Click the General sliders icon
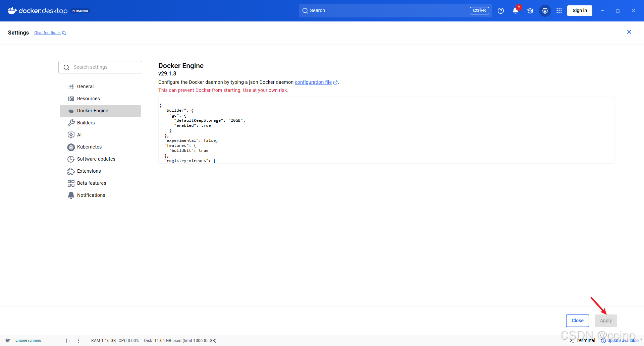The width and height of the screenshot is (644, 346). pos(71,86)
